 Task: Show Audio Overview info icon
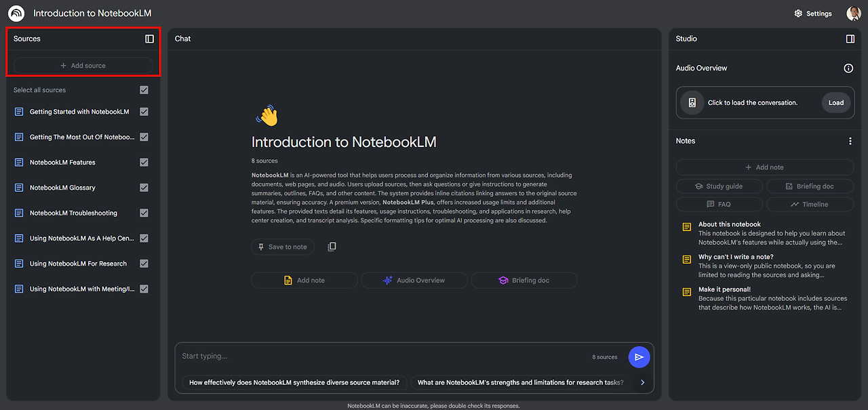click(848, 68)
